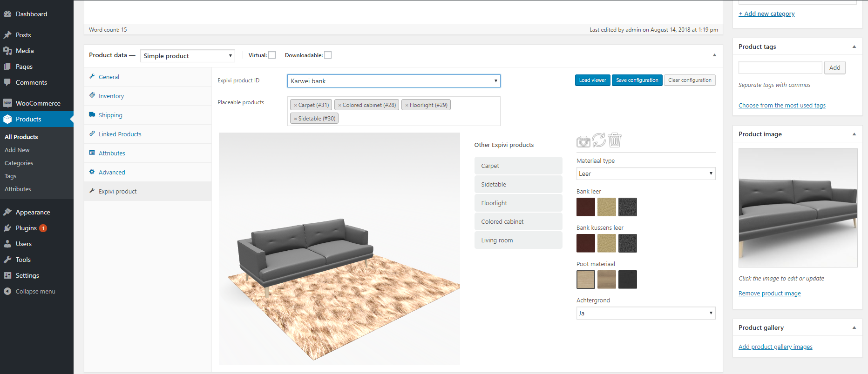Select medium wood Poot materiaal swatch
The width and height of the screenshot is (868, 374).
607,280
